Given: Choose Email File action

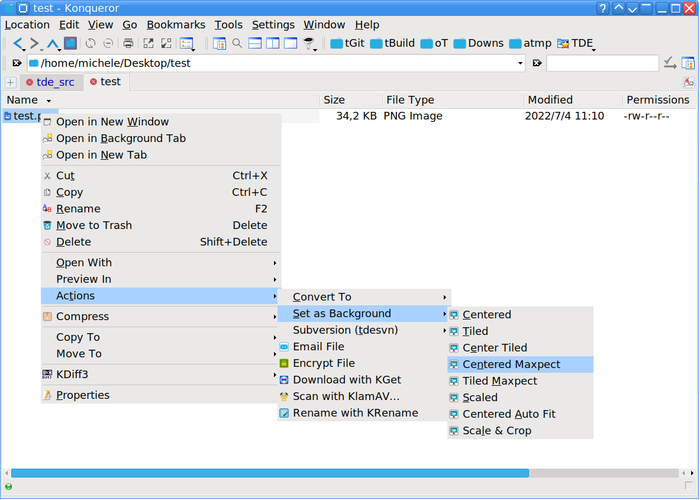Looking at the screenshot, I should click(364, 347).
